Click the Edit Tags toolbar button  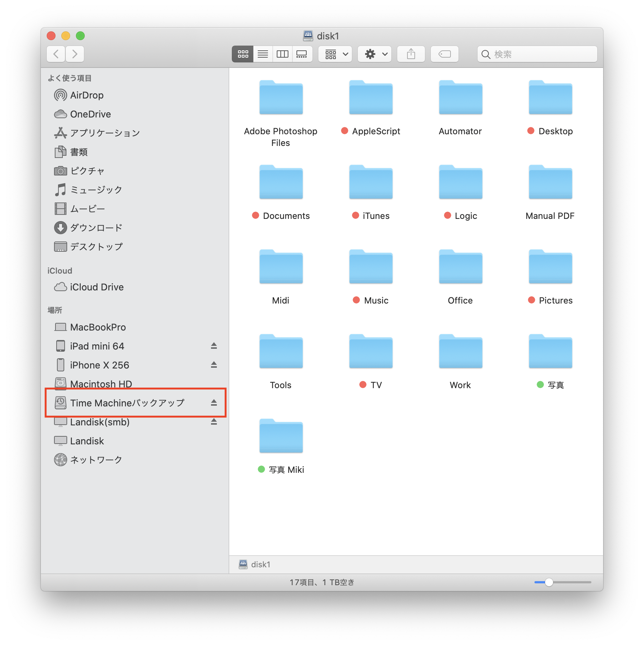(x=445, y=54)
